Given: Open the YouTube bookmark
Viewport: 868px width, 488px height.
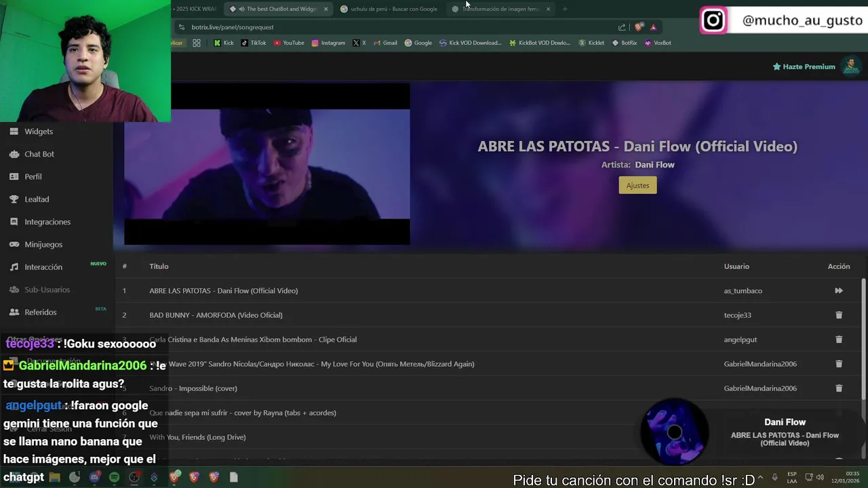Looking at the screenshot, I should coord(289,43).
